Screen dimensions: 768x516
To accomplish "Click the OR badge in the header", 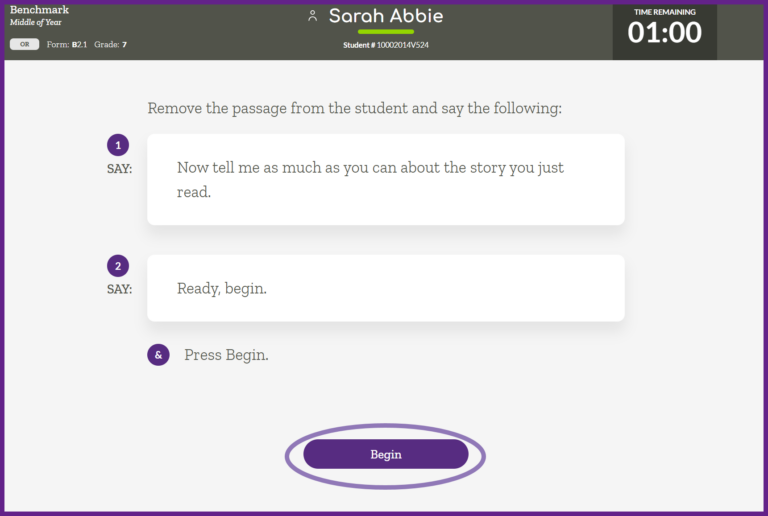I will click(x=24, y=44).
